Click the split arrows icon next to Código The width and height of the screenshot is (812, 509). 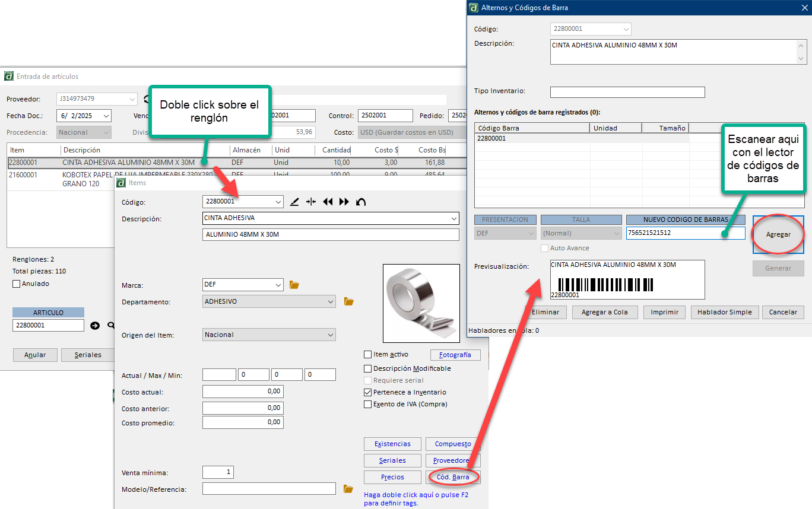pyautogui.click(x=311, y=202)
